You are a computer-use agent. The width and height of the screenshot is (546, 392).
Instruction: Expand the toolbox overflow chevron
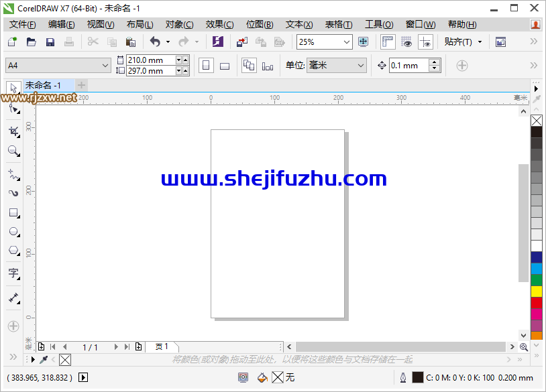(13, 357)
